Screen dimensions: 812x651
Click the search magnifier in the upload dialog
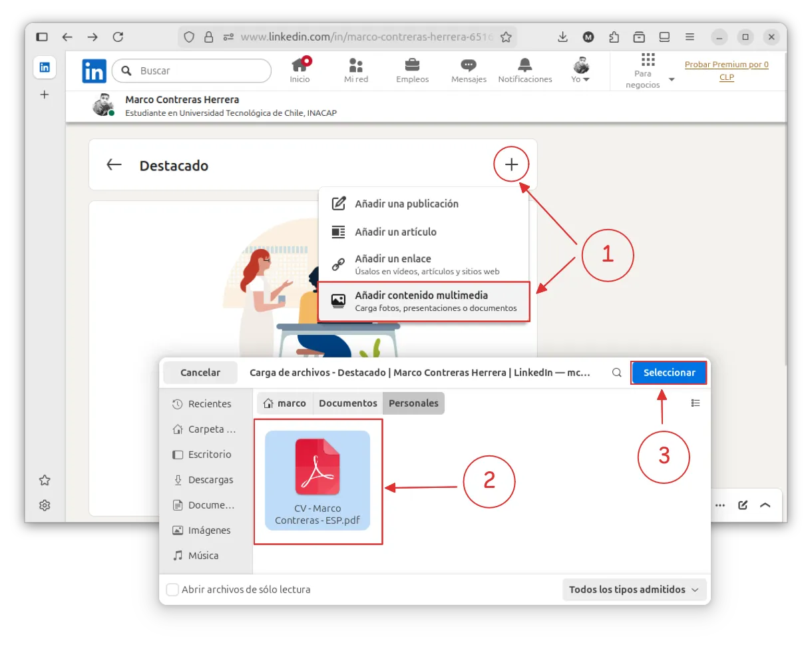(616, 373)
